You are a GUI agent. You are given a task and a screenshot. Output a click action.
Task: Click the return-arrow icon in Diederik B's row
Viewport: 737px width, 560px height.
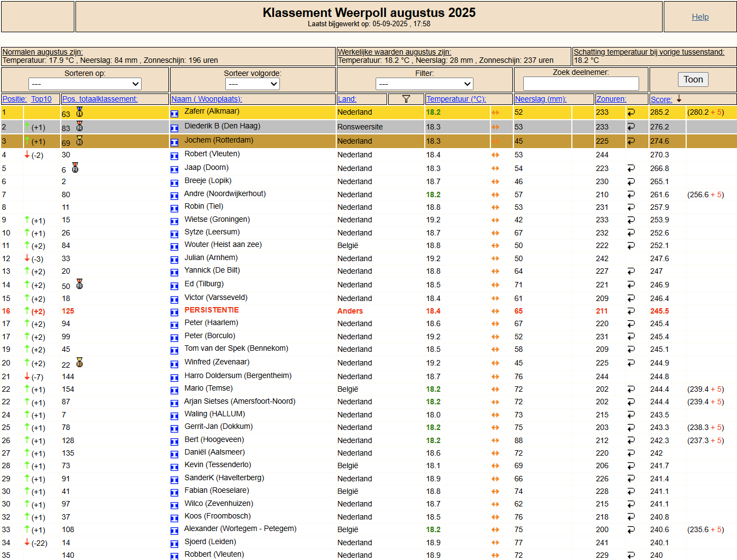(x=631, y=127)
